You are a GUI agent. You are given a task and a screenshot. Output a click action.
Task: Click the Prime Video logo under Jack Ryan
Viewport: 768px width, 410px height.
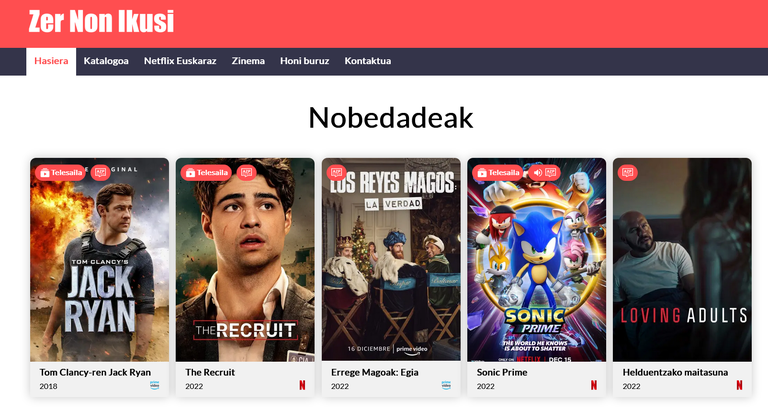[155, 386]
